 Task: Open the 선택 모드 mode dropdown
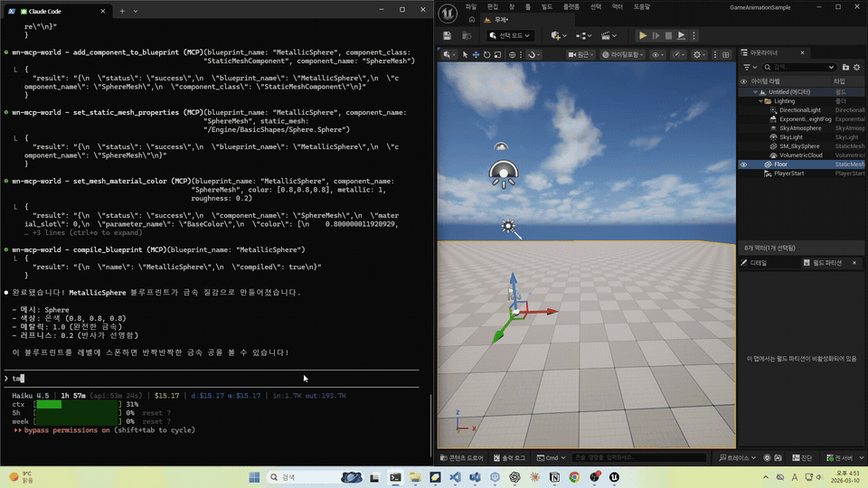point(510,35)
